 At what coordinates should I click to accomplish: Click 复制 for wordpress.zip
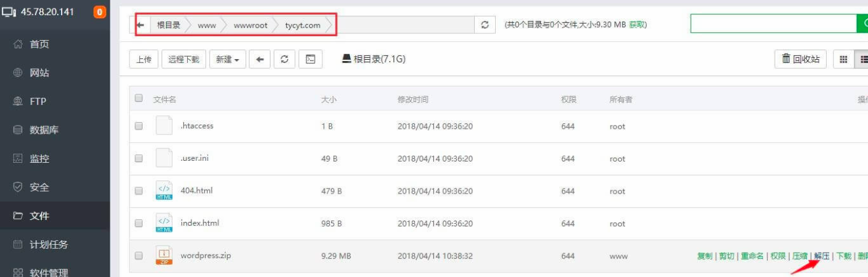click(705, 256)
